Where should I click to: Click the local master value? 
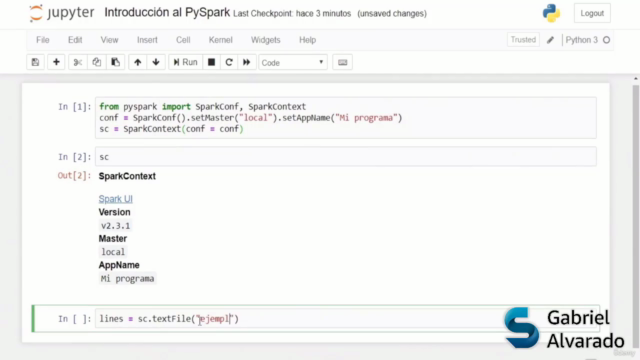[x=113, y=252]
